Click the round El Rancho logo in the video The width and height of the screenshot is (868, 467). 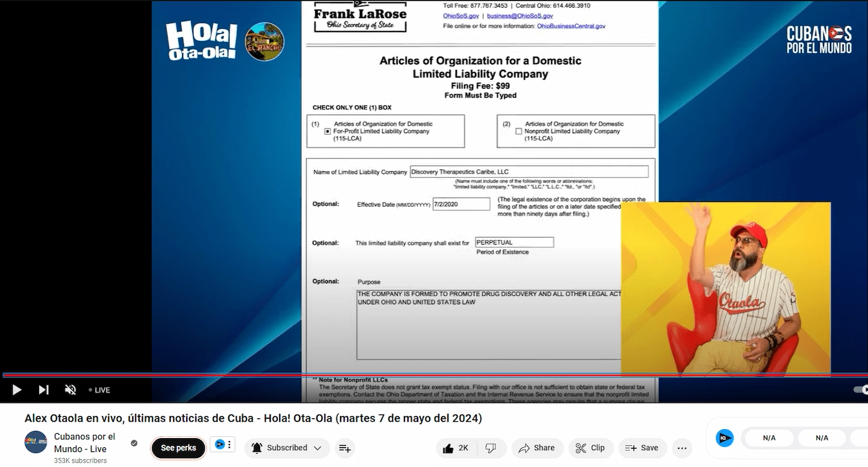tap(265, 42)
